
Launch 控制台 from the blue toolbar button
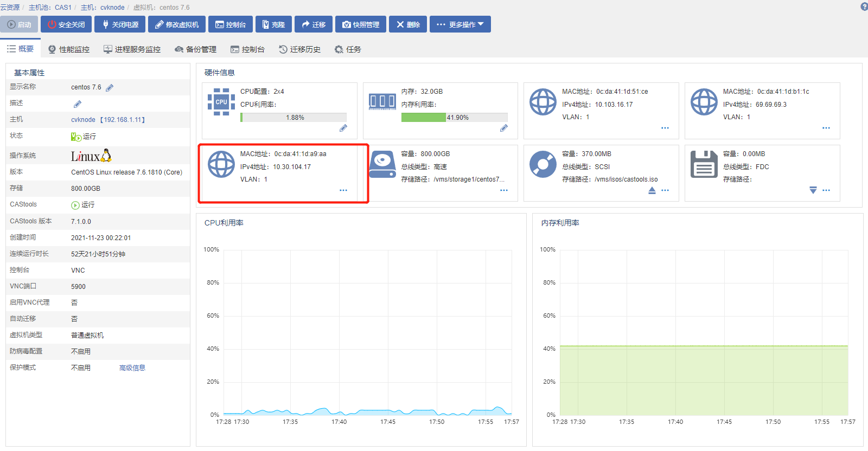tap(231, 24)
